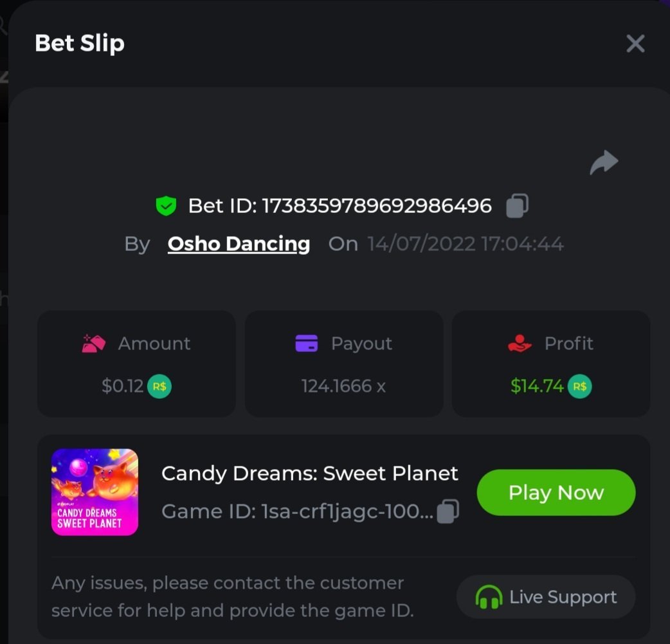Open Live Support chat
Viewport: 670px width, 644px height.
(546, 597)
